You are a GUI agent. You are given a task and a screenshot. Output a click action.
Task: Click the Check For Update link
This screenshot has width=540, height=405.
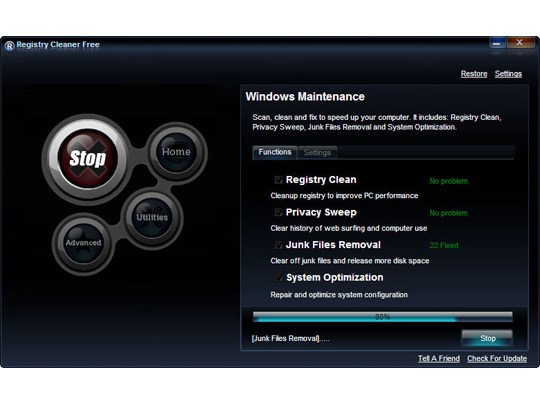(x=497, y=359)
